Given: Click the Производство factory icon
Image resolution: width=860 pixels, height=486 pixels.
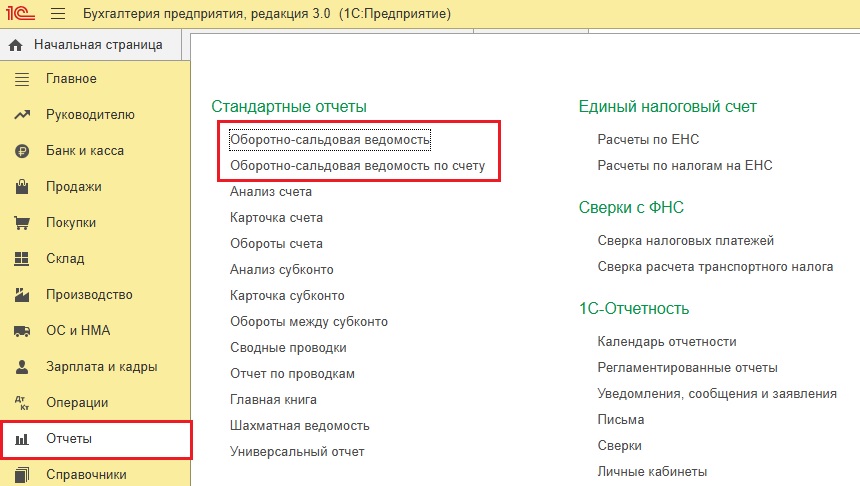Looking at the screenshot, I should point(22,295).
